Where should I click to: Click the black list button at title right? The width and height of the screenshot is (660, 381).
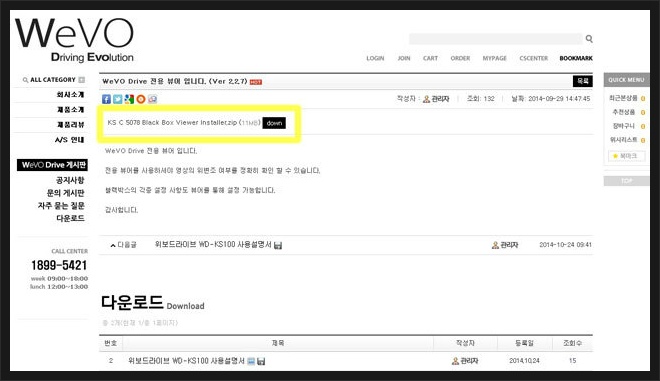click(x=583, y=81)
